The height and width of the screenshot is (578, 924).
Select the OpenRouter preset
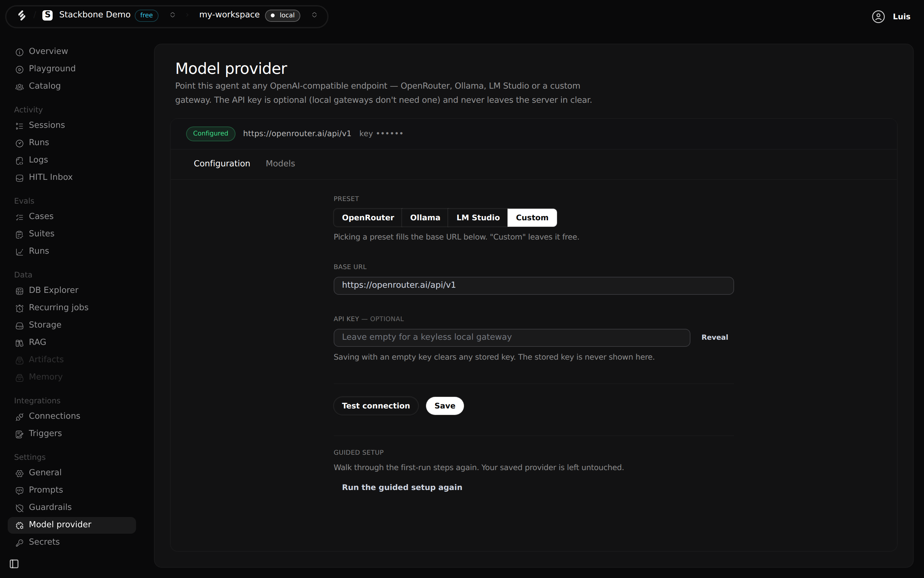point(368,217)
